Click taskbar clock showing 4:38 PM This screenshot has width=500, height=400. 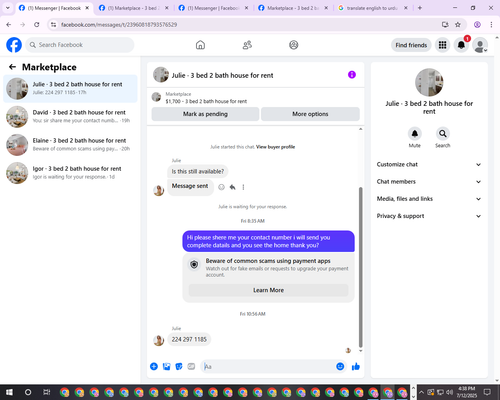click(466, 392)
